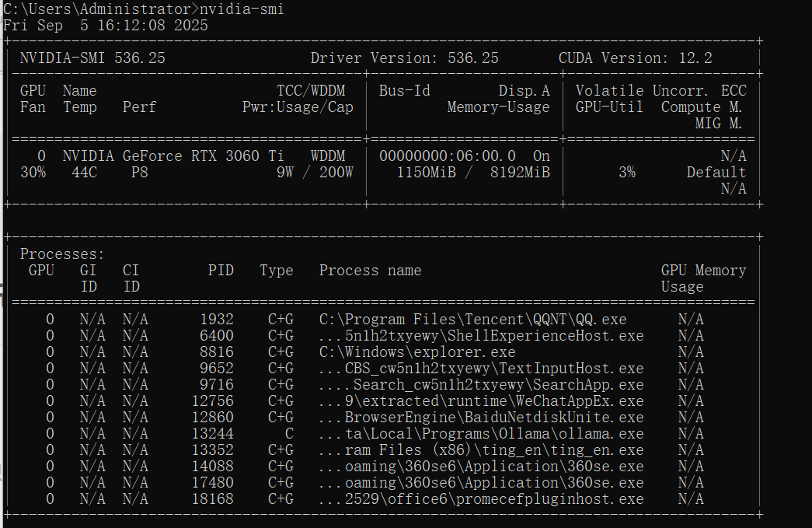Click total memory 8192MiB

pyautogui.click(x=520, y=173)
